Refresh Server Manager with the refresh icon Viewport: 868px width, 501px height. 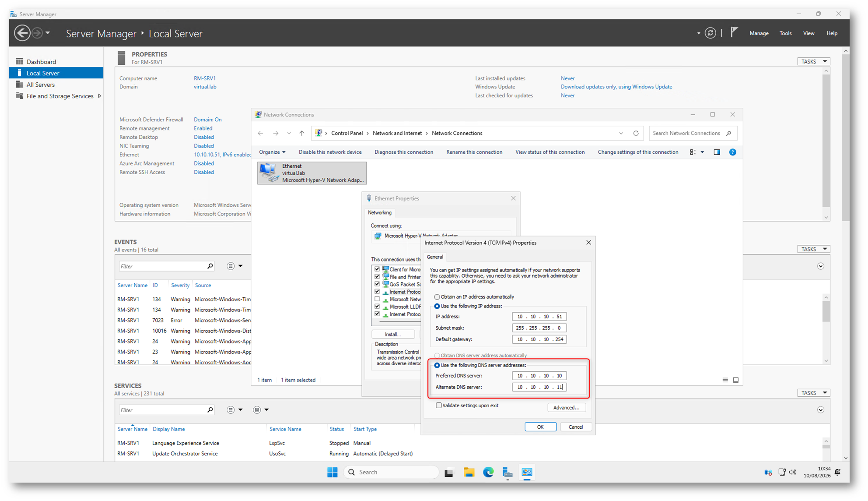click(x=710, y=33)
